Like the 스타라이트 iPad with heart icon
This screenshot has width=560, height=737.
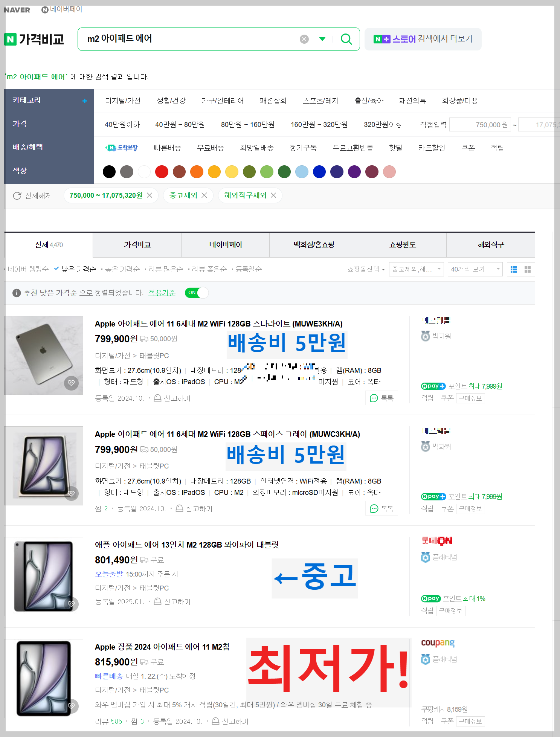pos(71,383)
